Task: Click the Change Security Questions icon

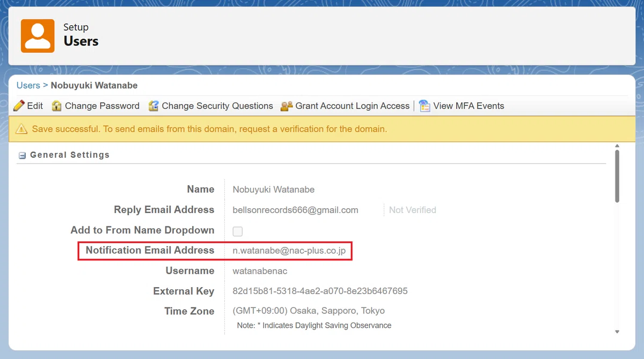Action: [x=153, y=106]
